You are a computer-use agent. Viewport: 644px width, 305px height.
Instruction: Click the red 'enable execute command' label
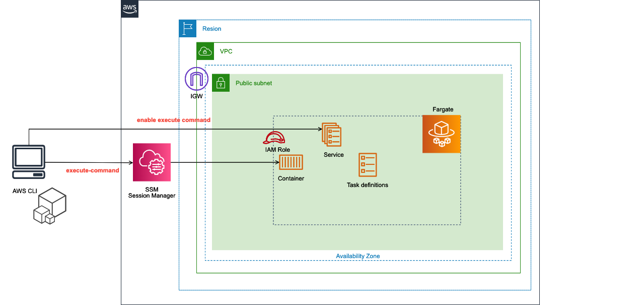click(x=174, y=120)
